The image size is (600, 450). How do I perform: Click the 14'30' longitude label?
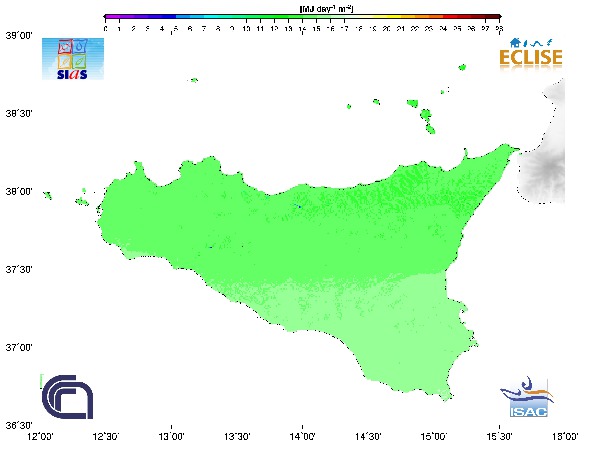pyautogui.click(x=368, y=436)
